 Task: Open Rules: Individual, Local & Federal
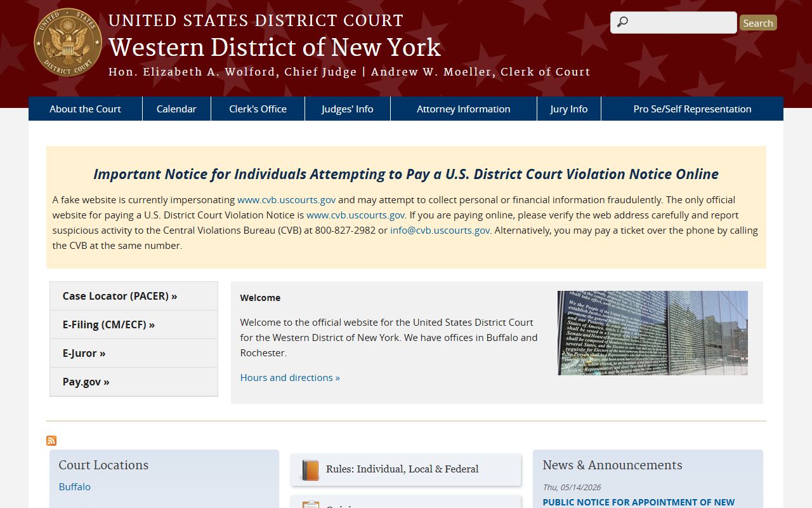tap(406, 469)
